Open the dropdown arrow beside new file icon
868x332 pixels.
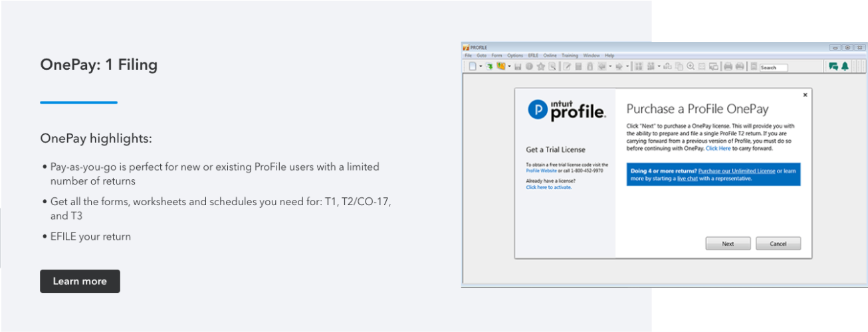tap(481, 66)
